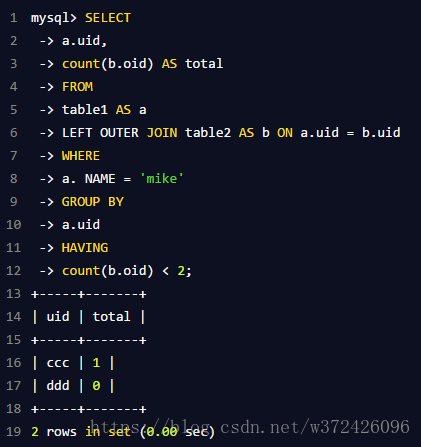421x447 pixels.
Task: Click the 'uid' column header in result table
Action: pos(58,317)
